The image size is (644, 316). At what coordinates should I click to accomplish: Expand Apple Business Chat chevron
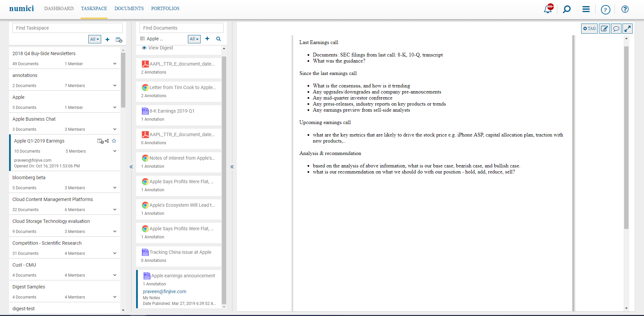coord(115,129)
